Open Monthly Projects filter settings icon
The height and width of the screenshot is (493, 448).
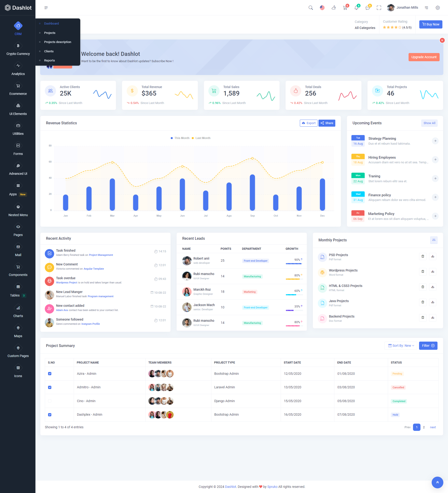tap(433, 240)
